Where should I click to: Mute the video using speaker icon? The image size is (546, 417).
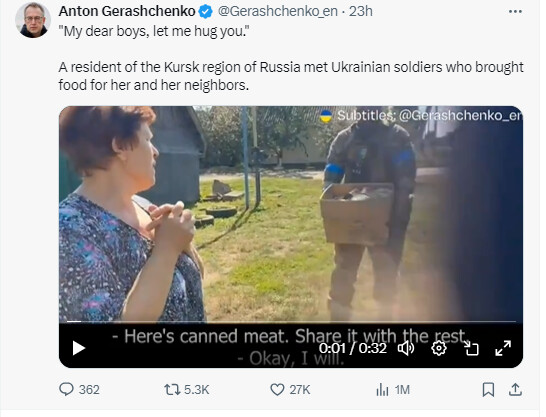pos(406,348)
